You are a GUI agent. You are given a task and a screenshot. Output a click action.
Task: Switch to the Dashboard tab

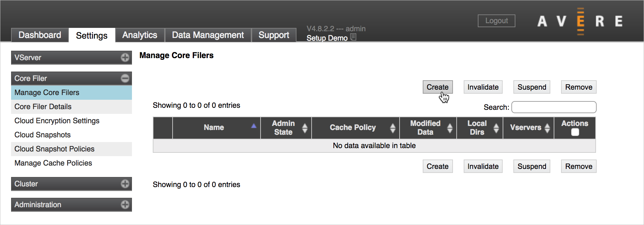click(40, 35)
